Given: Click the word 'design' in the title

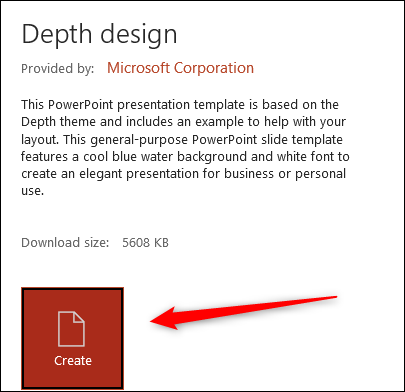Looking at the screenshot, I should pos(139,35).
